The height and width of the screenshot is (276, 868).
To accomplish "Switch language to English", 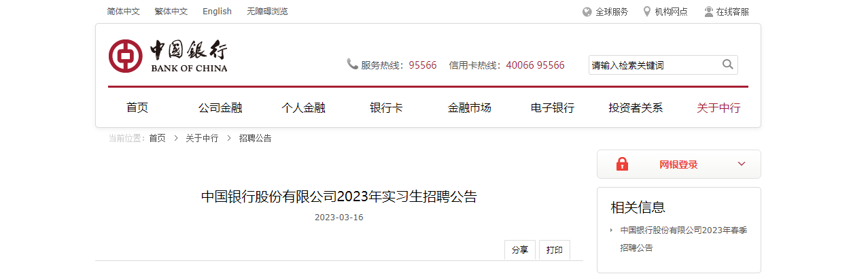I will 217,12.
